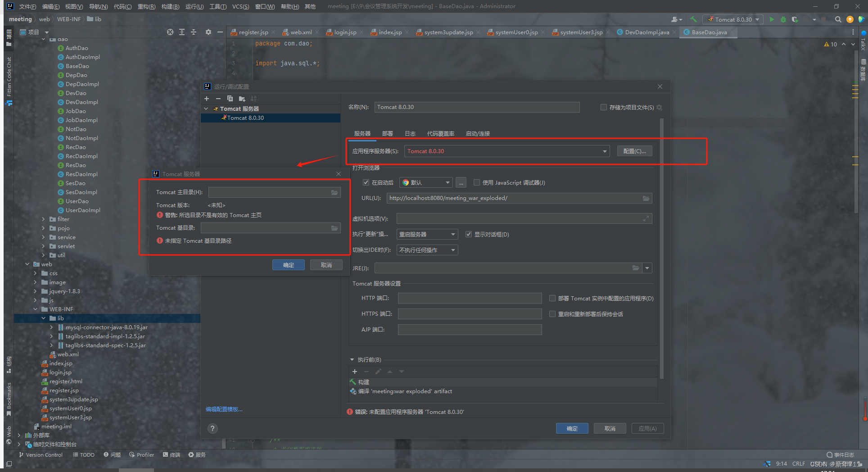Collapse the Tomcat server node in the configurations tree
Viewport: 868px width, 472px height.
coord(206,109)
